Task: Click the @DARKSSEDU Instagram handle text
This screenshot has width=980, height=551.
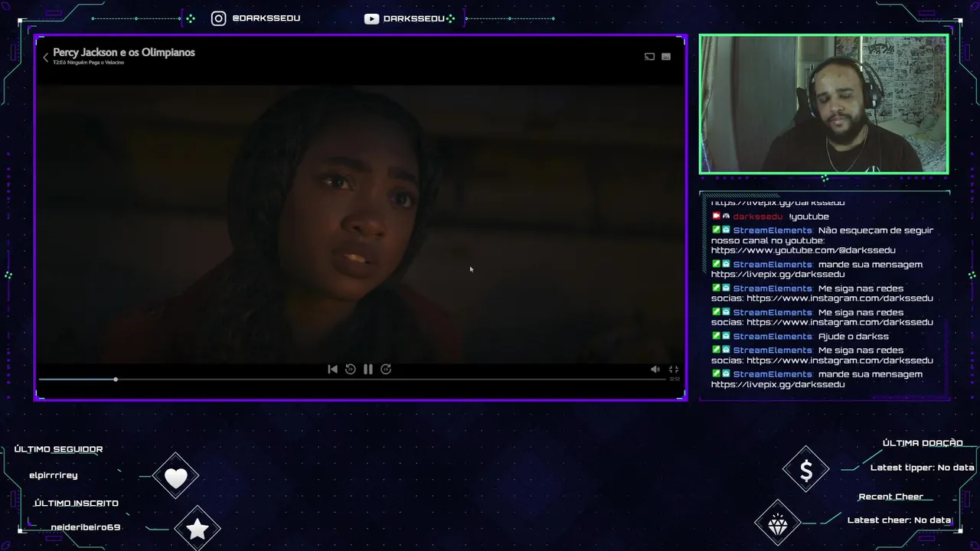Action: (x=266, y=18)
